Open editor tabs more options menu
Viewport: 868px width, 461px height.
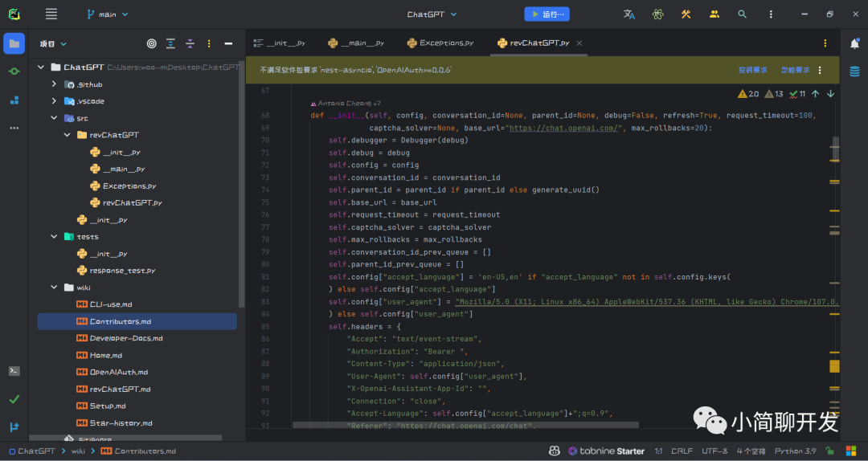tap(825, 43)
